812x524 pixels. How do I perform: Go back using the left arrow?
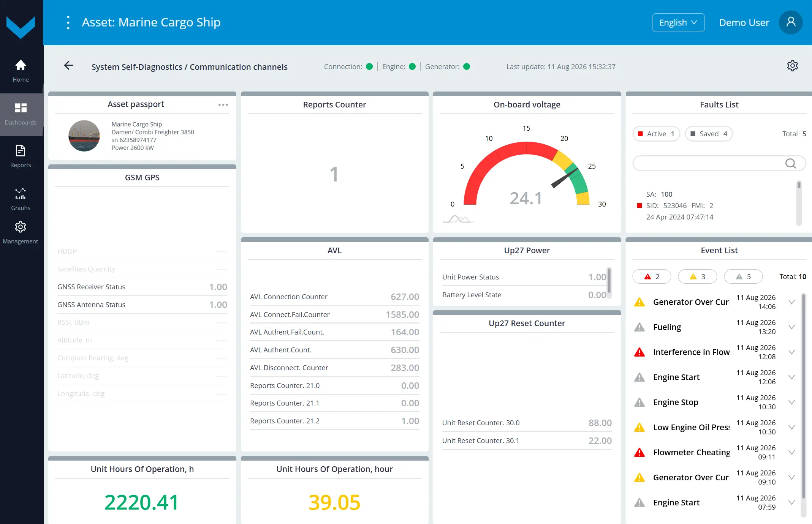[x=69, y=66]
